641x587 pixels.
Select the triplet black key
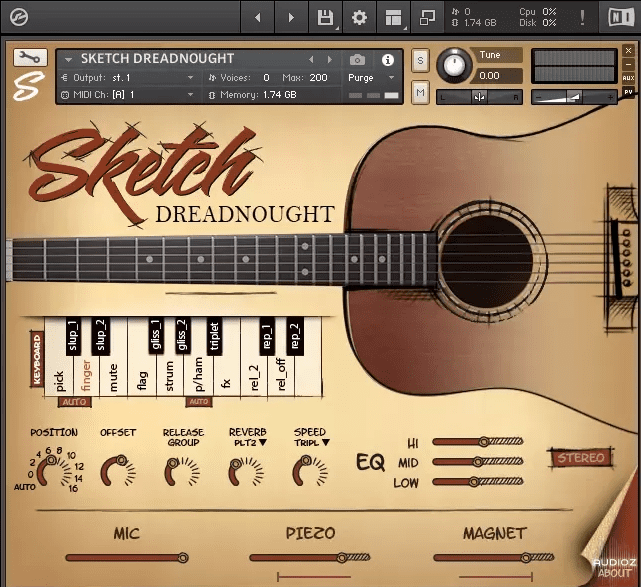click(214, 336)
